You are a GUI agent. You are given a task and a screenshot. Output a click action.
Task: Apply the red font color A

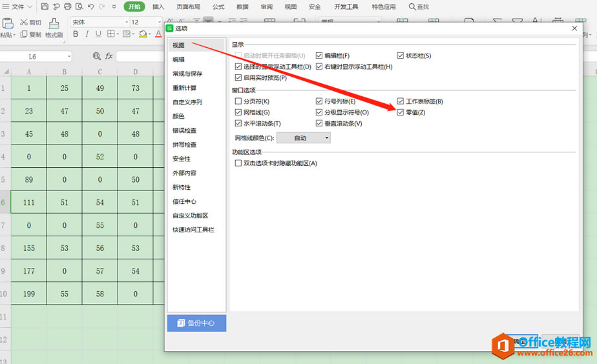tap(158, 34)
